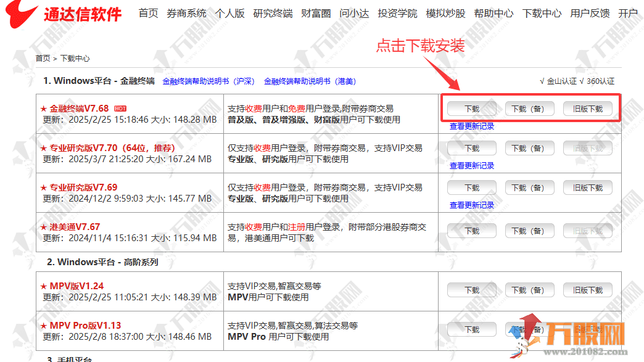Select 财富圈 in the navigation bar
Screen dimensions: 644x362
(x=316, y=14)
